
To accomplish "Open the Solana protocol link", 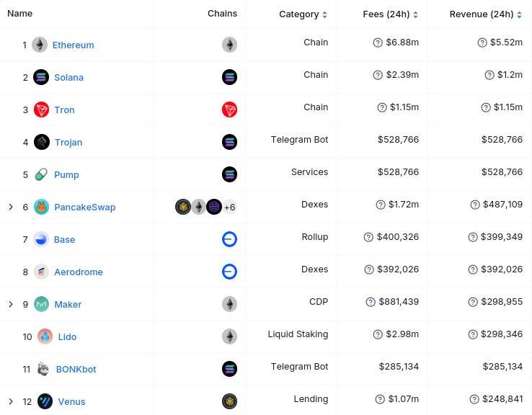I will 68,77.
